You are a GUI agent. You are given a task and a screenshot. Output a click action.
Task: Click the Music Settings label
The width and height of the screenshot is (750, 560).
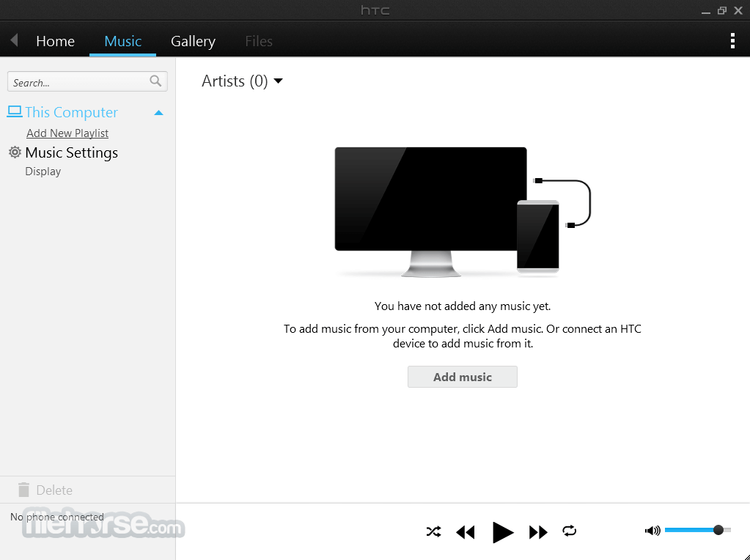[x=72, y=152]
